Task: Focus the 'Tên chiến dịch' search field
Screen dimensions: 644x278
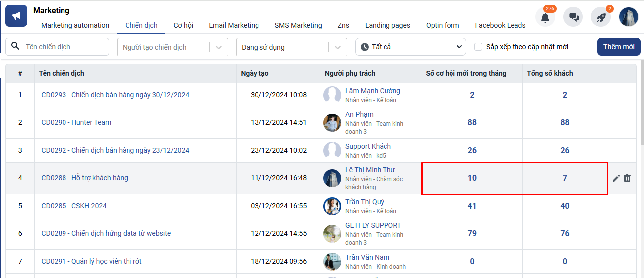Action: click(x=64, y=47)
